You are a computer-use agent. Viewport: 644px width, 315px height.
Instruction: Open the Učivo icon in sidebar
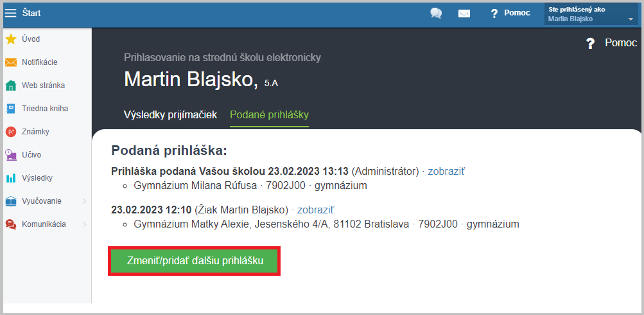(11, 155)
